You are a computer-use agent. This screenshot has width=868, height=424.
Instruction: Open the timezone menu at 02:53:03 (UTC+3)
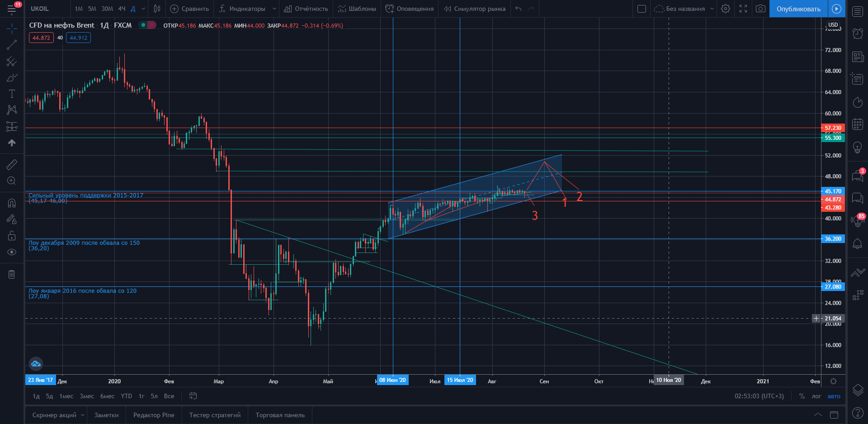point(759,396)
